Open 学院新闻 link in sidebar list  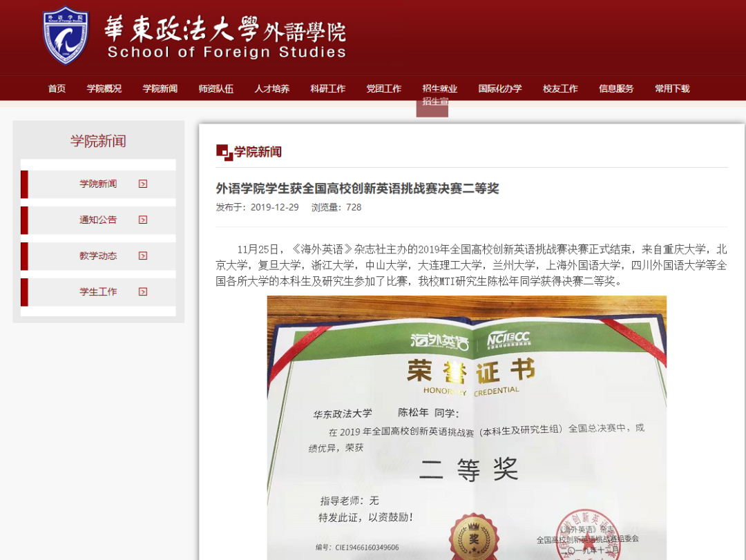pyautogui.click(x=98, y=184)
